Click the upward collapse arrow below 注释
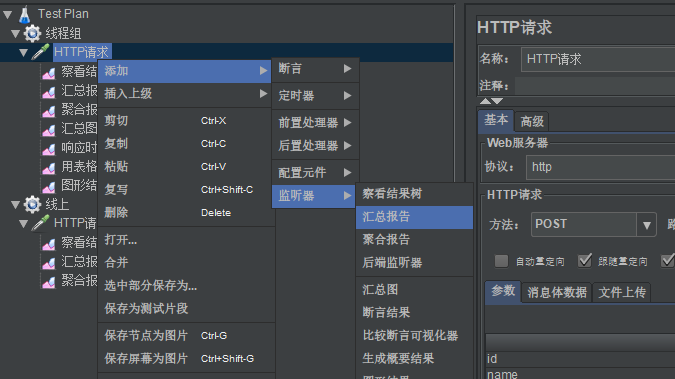The image size is (675, 379). (x=485, y=101)
